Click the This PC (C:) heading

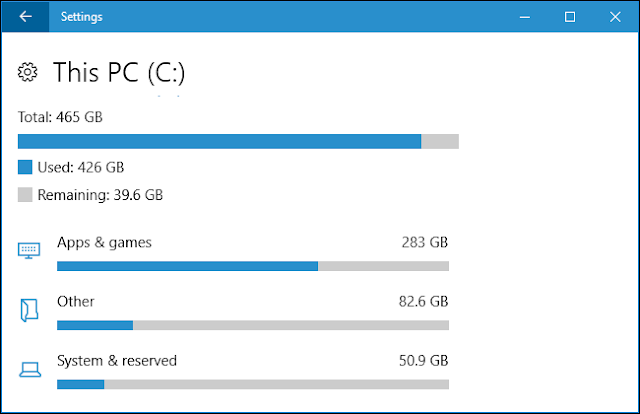119,72
